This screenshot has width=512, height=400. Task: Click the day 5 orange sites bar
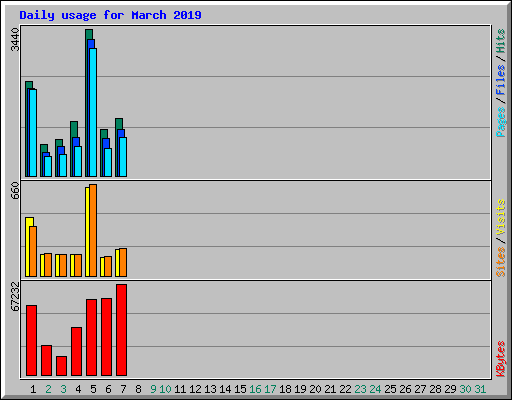coord(93,230)
